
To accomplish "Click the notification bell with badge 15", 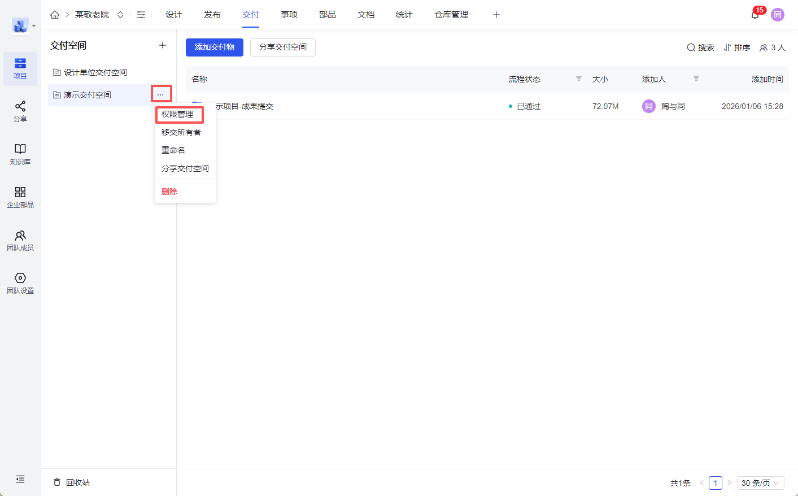I will tap(755, 15).
